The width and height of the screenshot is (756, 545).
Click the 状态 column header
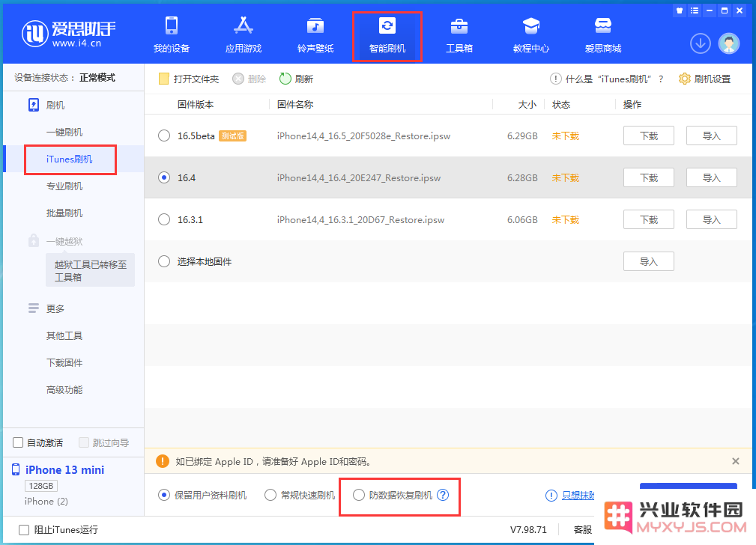click(561, 105)
